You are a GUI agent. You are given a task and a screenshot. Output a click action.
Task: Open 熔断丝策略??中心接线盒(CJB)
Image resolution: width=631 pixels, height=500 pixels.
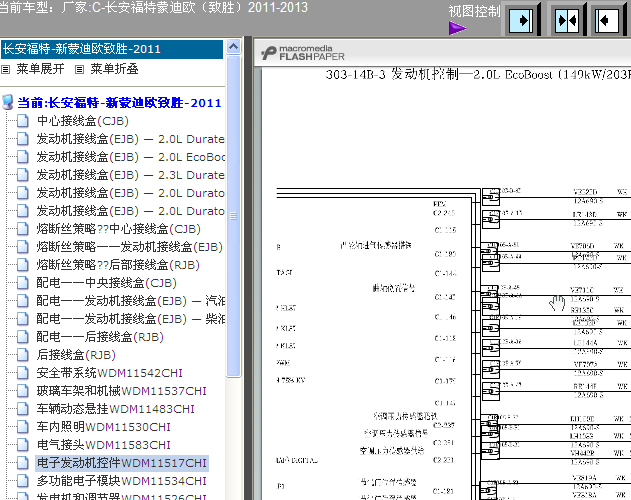pyautogui.click(x=118, y=229)
